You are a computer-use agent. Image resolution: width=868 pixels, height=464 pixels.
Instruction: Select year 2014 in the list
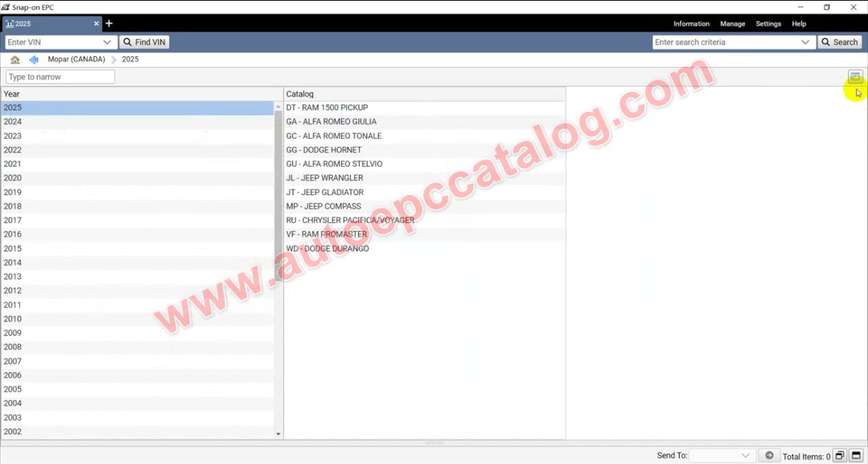[137, 262]
